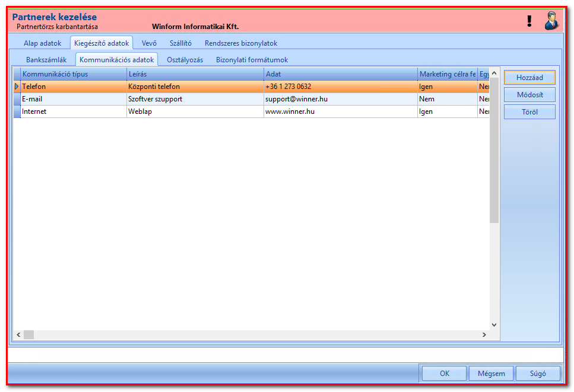Click the horizontal scroll right arrow
Screen dimensions: 574x392
(484, 334)
